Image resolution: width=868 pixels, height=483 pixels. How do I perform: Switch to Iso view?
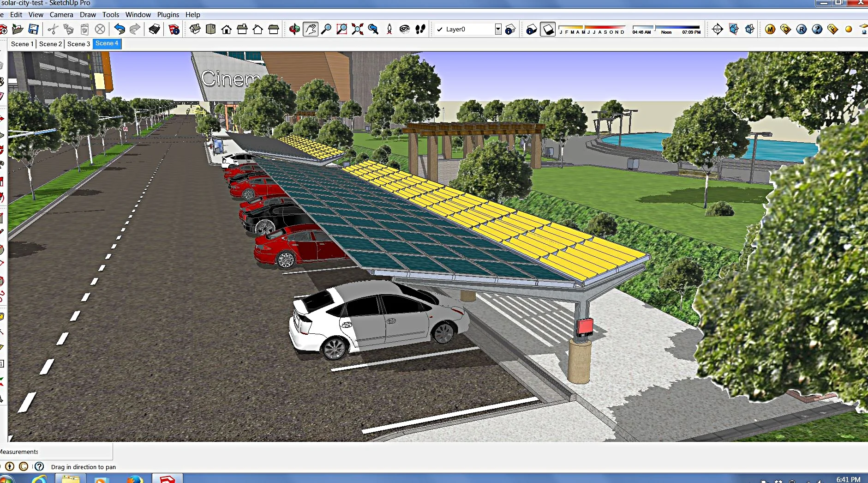(195, 29)
